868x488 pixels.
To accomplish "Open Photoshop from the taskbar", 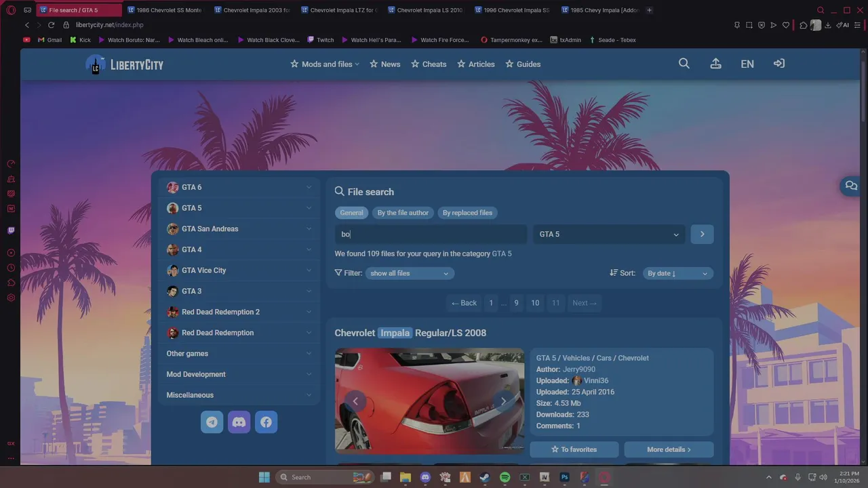I will (564, 477).
